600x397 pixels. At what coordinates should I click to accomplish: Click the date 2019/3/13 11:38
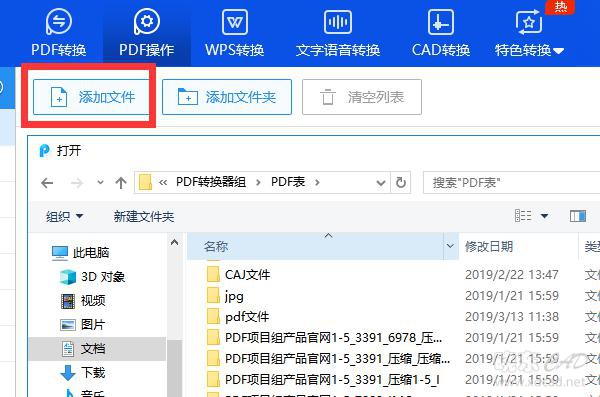512,317
